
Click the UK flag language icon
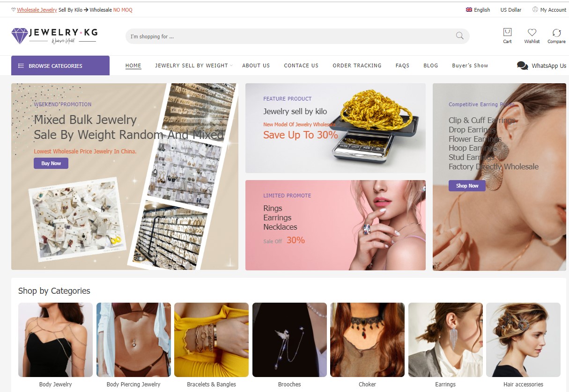(469, 10)
